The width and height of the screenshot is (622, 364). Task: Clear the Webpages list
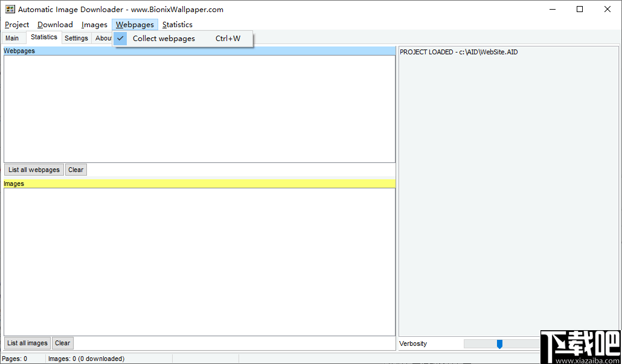click(75, 170)
